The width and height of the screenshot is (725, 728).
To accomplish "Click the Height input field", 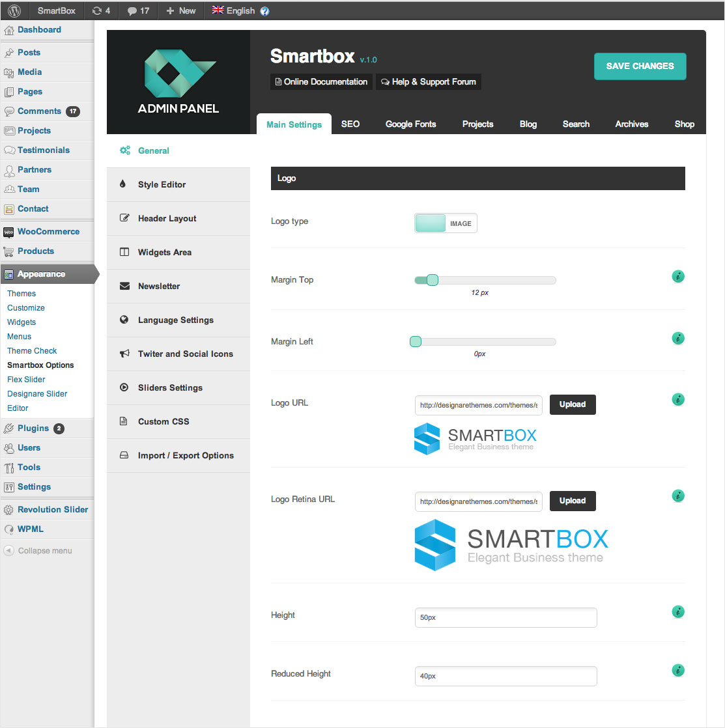I will click(505, 617).
